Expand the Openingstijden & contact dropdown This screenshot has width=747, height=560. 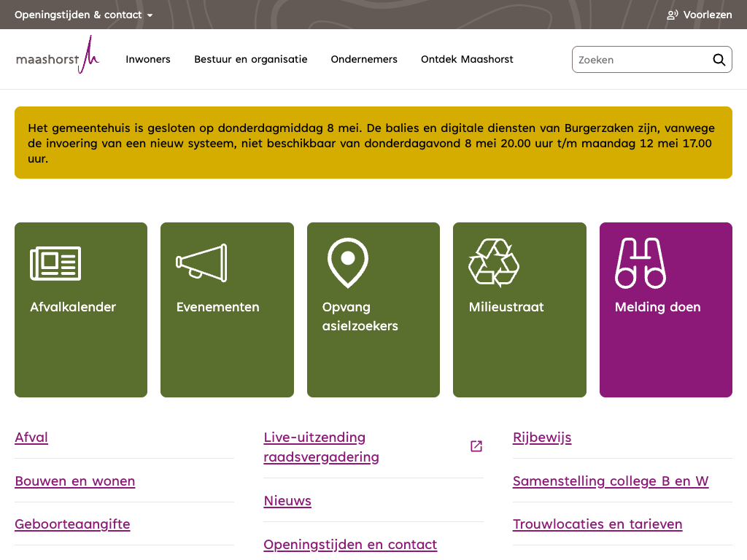tap(84, 15)
